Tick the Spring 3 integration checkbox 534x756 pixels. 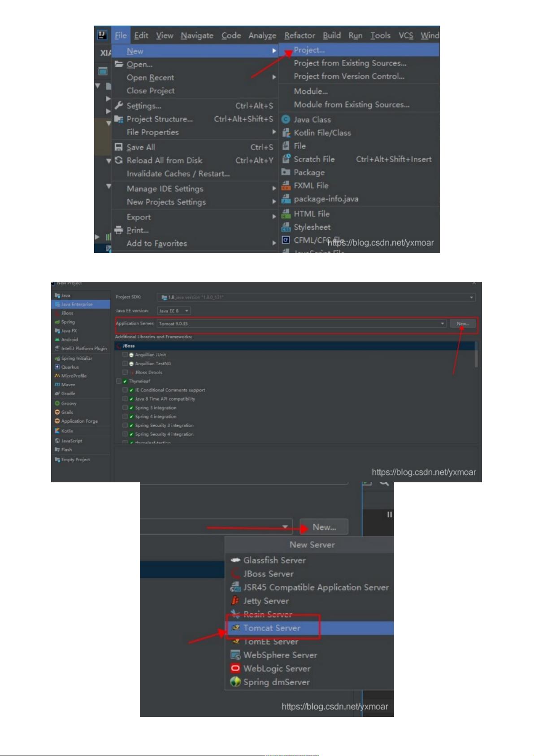tap(125, 407)
